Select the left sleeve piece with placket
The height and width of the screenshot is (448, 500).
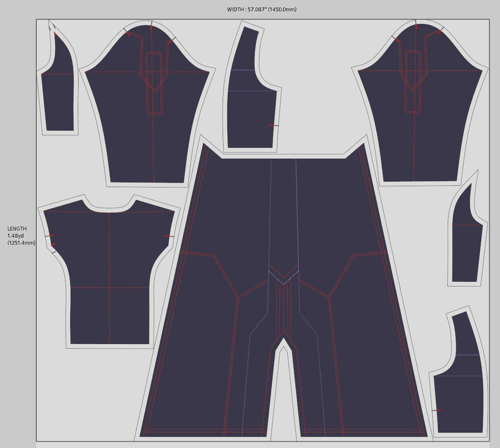(147, 103)
